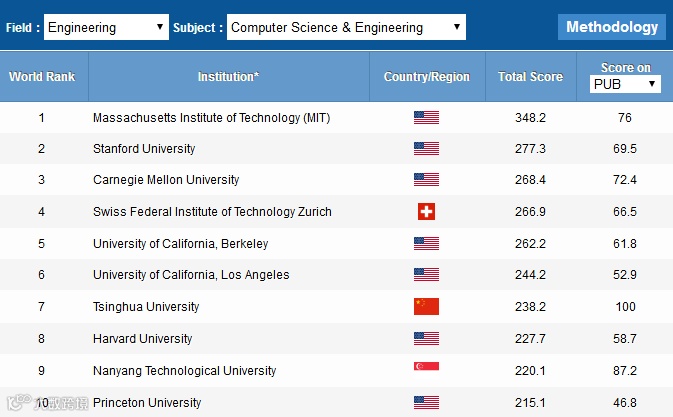Viewport: 673px width, 417px height.
Task: Open University of California, Berkeley link
Action: 180,244
